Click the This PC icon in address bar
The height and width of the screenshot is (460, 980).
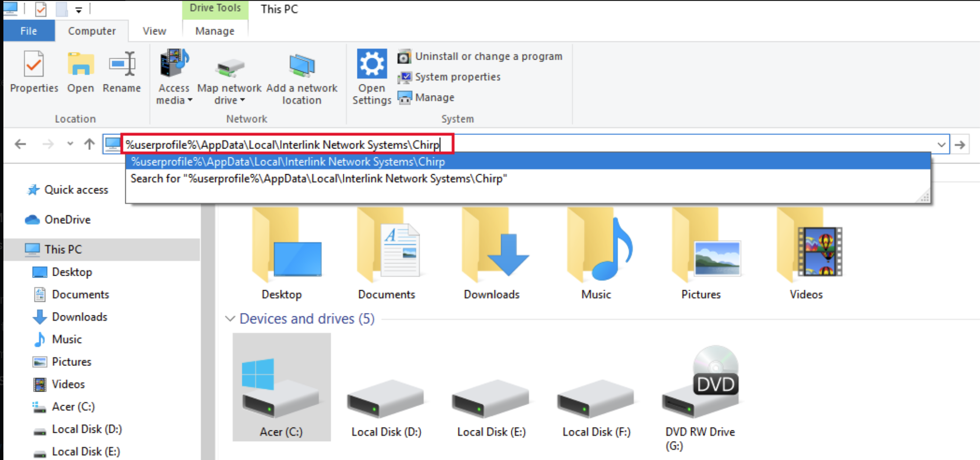(112, 144)
